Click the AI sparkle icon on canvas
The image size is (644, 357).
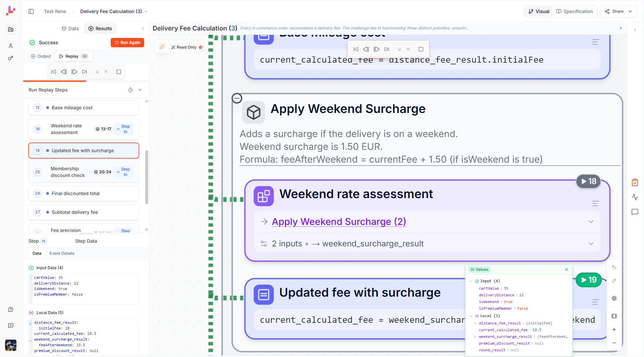click(162, 47)
